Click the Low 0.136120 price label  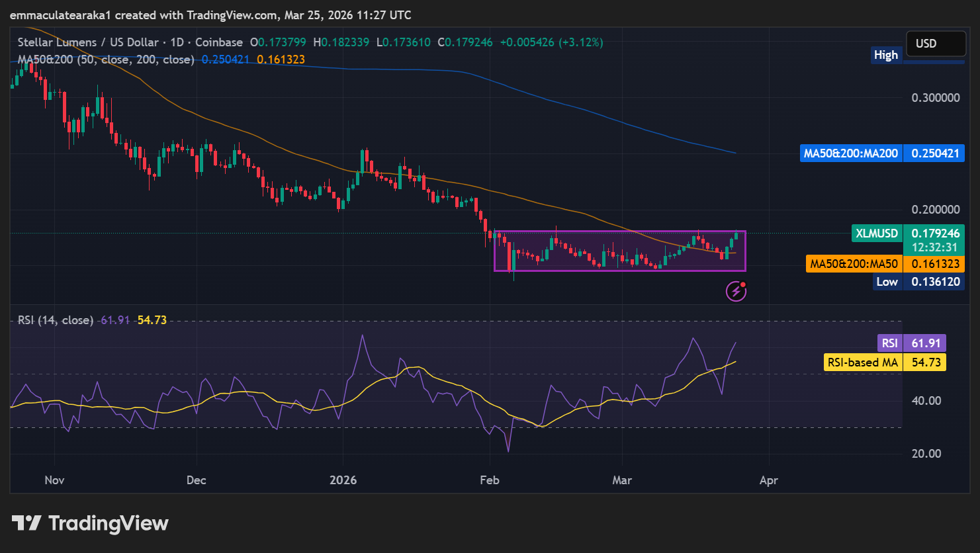tap(917, 282)
